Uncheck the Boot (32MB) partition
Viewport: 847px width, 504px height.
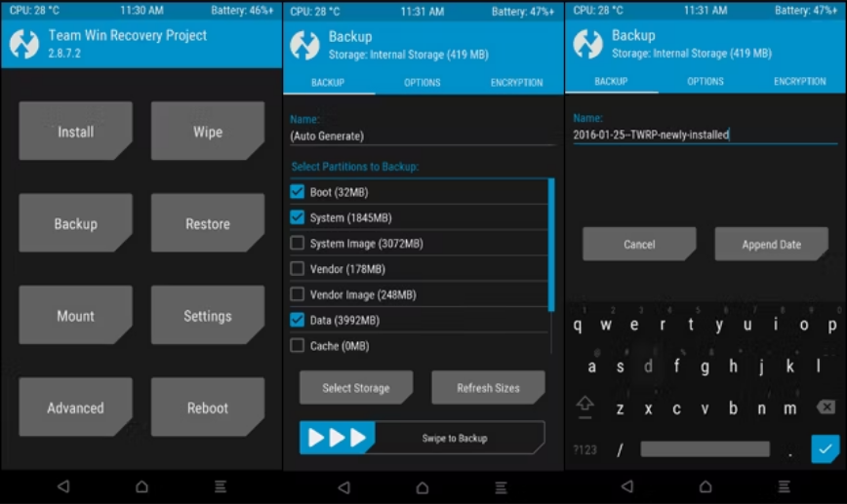(298, 192)
